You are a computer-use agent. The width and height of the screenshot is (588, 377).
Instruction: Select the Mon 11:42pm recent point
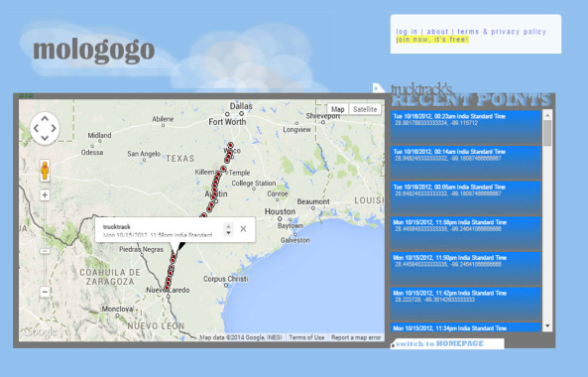tap(465, 304)
